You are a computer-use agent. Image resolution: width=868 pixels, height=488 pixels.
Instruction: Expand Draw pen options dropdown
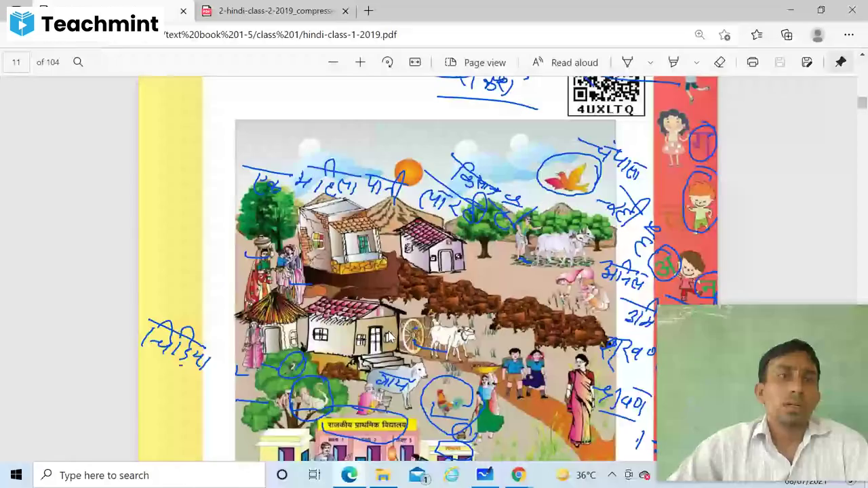click(x=650, y=62)
